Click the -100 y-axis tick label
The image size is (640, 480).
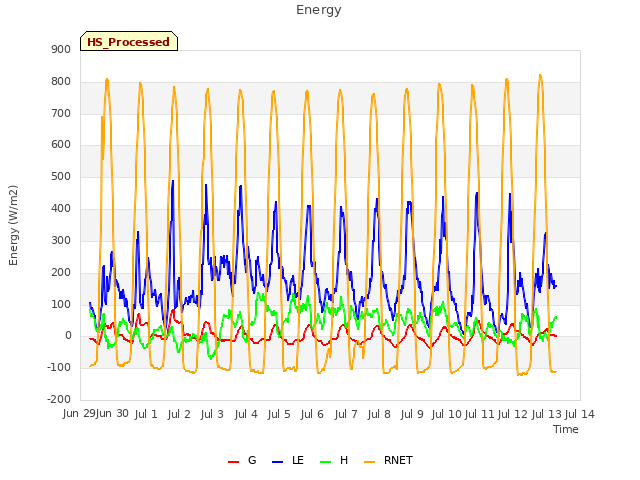pyautogui.click(x=59, y=367)
